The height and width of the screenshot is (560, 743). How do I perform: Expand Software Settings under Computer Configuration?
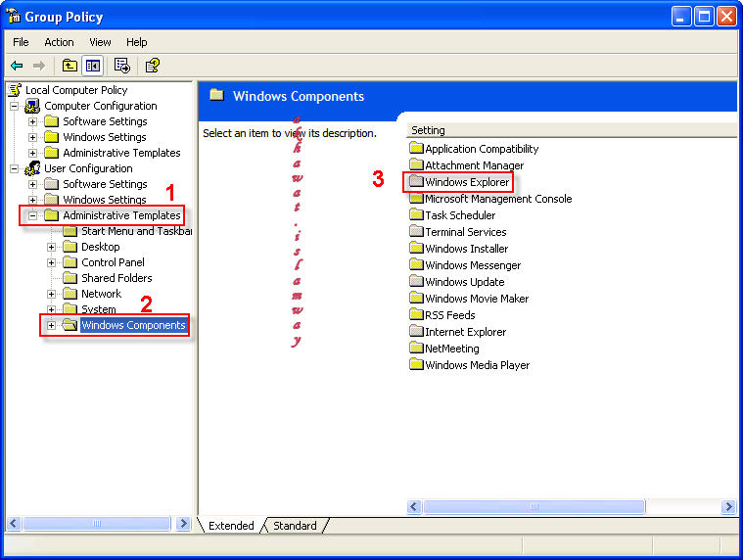32,121
